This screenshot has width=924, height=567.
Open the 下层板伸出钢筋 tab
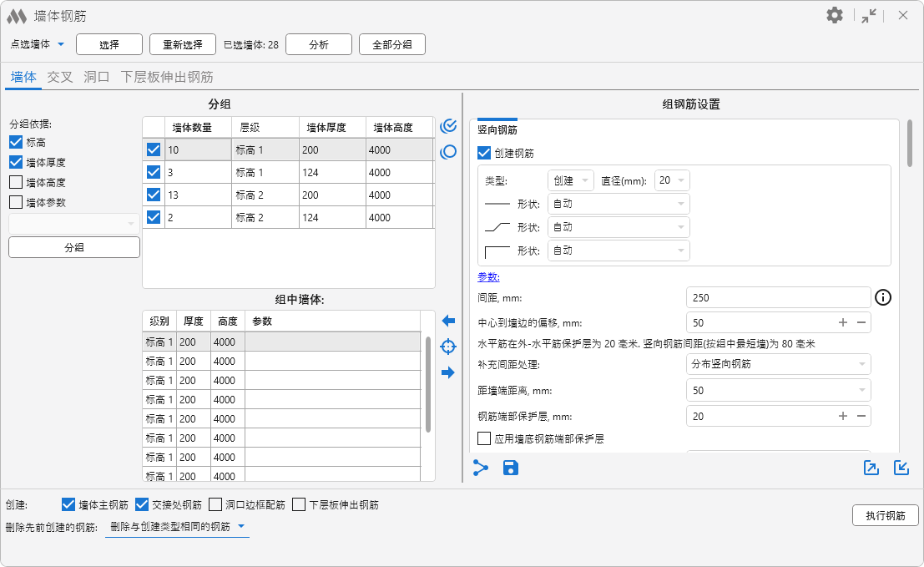tap(167, 77)
